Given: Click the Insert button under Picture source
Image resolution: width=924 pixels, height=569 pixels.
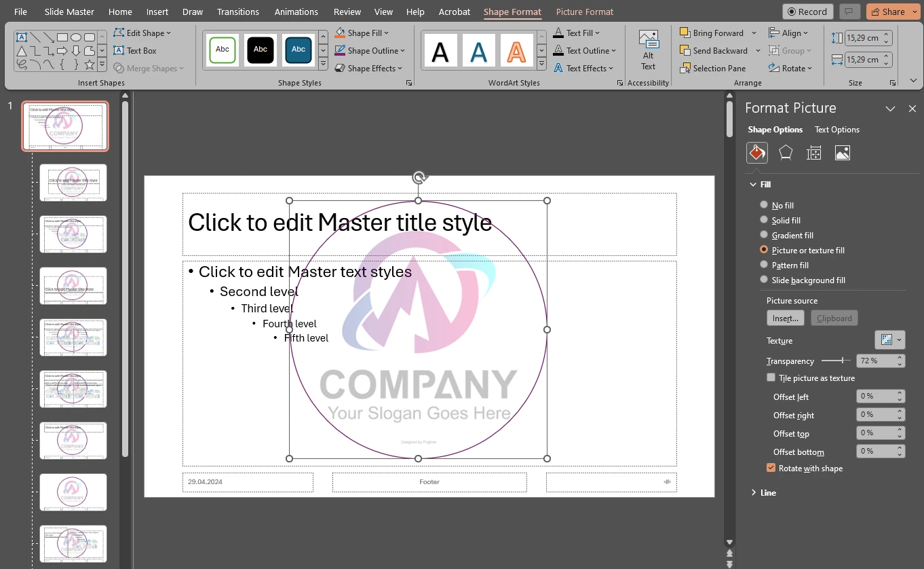Looking at the screenshot, I should (785, 318).
